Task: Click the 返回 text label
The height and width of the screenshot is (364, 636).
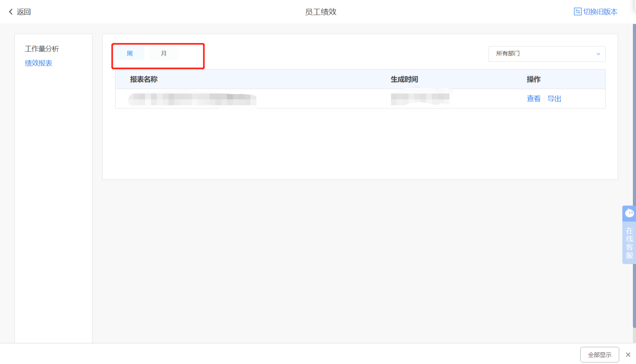Action: coord(24,12)
